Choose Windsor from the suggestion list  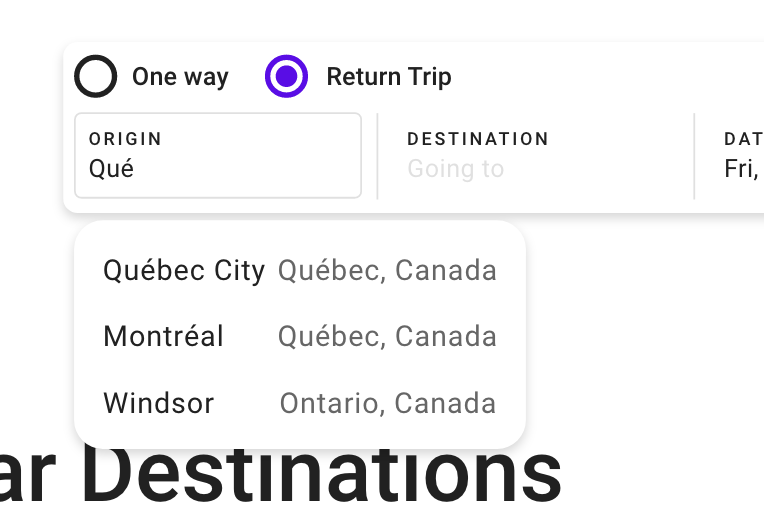pos(158,403)
